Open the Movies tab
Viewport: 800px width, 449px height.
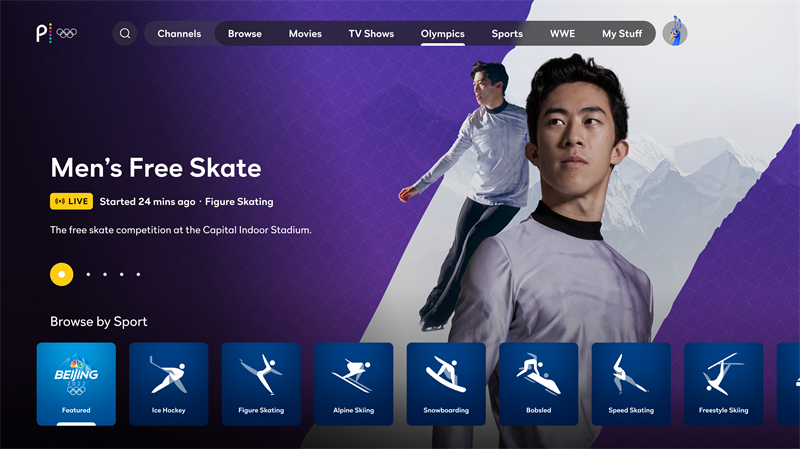coord(305,34)
